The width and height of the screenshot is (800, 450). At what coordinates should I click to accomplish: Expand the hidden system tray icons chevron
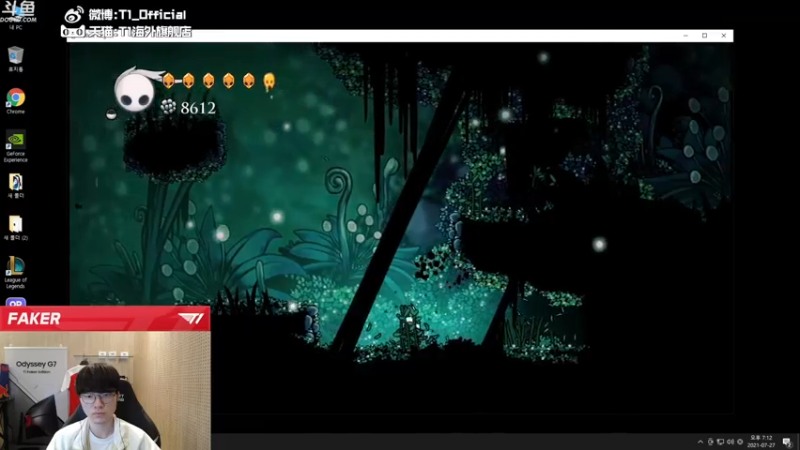tap(700, 442)
